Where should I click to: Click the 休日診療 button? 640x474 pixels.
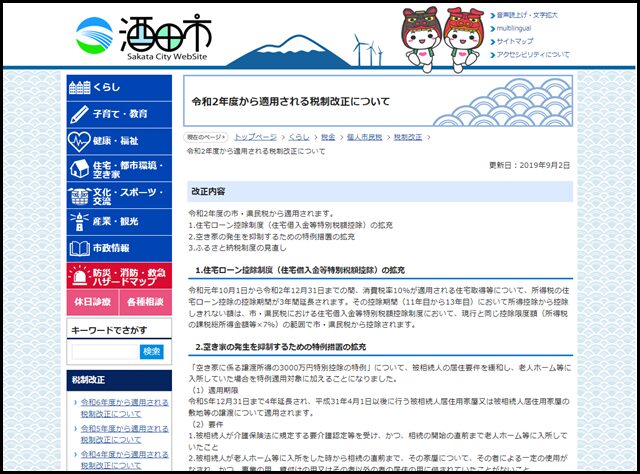click(93, 302)
